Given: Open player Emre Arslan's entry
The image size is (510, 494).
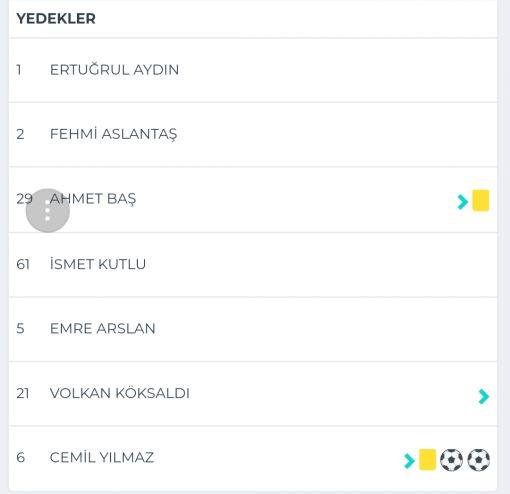Looking at the screenshot, I should pyautogui.click(x=253, y=329).
